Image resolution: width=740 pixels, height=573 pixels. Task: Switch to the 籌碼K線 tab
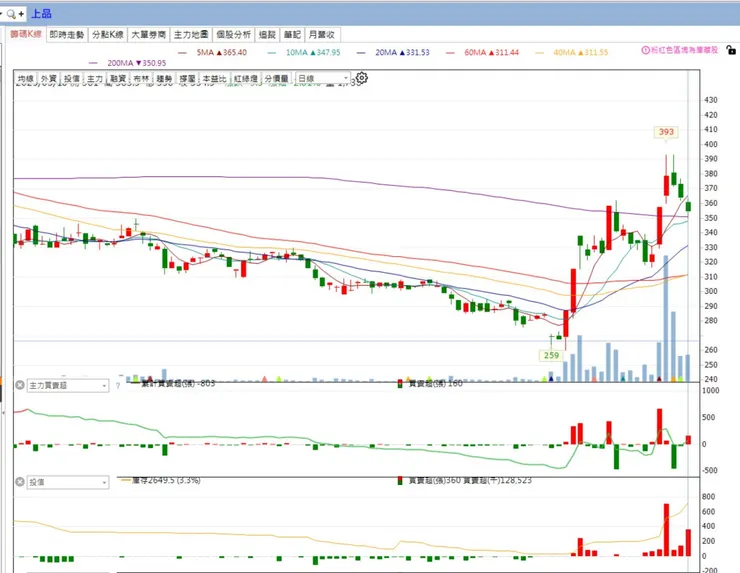[26, 34]
